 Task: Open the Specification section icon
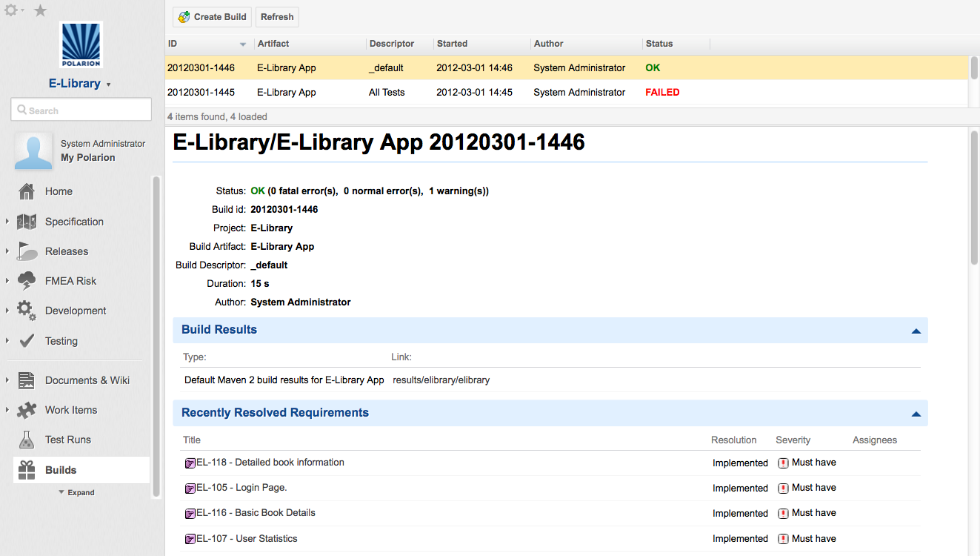(27, 221)
